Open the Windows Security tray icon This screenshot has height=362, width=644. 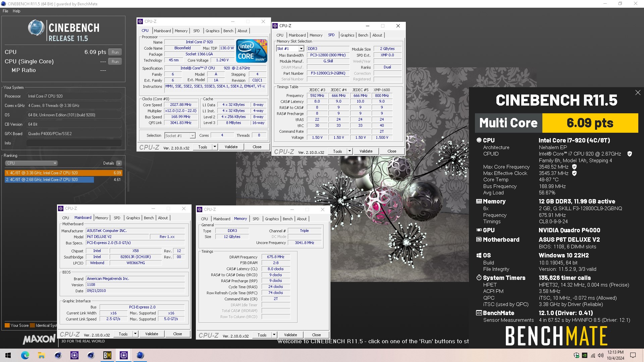pyautogui.click(x=576, y=355)
